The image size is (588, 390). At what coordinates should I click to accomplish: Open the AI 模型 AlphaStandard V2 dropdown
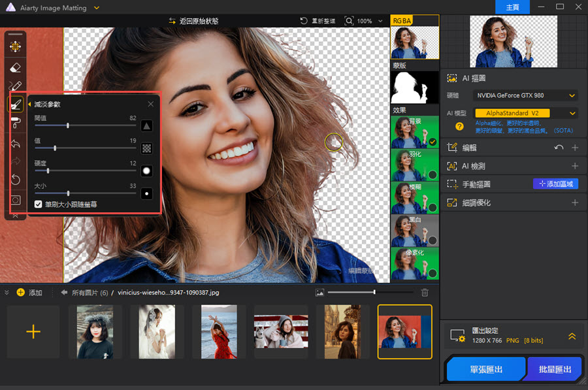(x=525, y=113)
